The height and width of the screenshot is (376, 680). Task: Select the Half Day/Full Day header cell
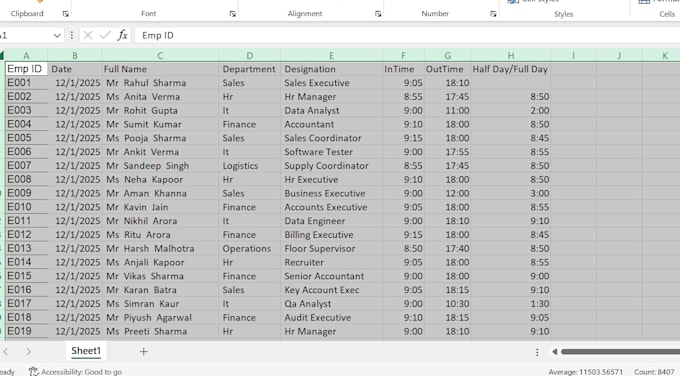coord(511,69)
